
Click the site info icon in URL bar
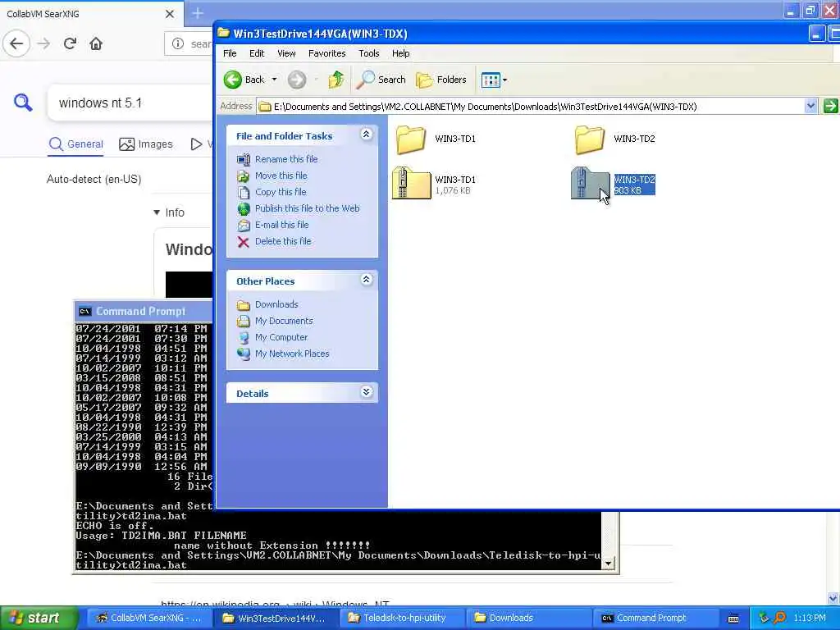tap(178, 43)
